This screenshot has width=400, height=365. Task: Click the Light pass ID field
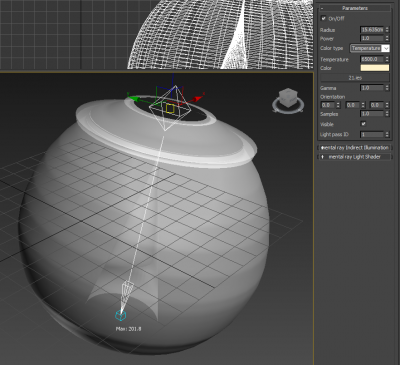372,134
